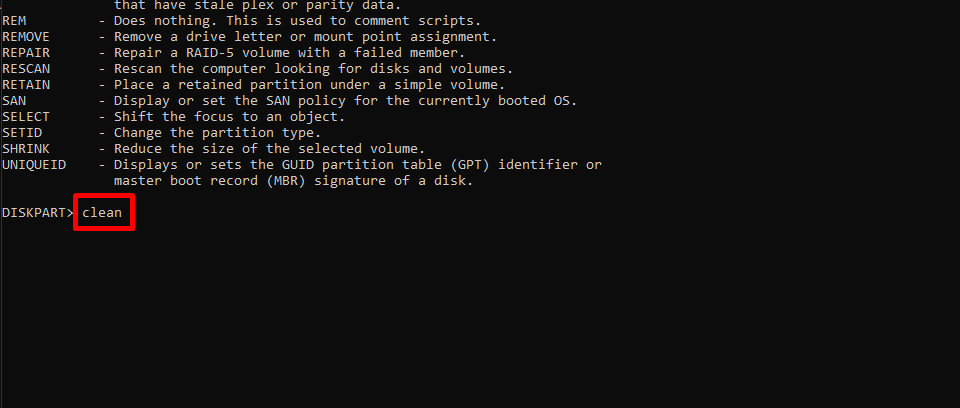Viewport: 960px width, 408px height.
Task: Click the REM command name
Action: tap(14, 21)
